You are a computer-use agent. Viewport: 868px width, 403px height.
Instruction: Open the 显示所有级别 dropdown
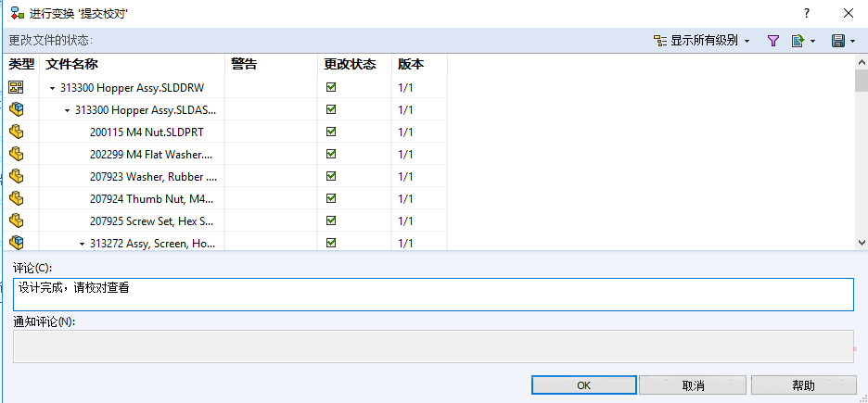(x=702, y=41)
